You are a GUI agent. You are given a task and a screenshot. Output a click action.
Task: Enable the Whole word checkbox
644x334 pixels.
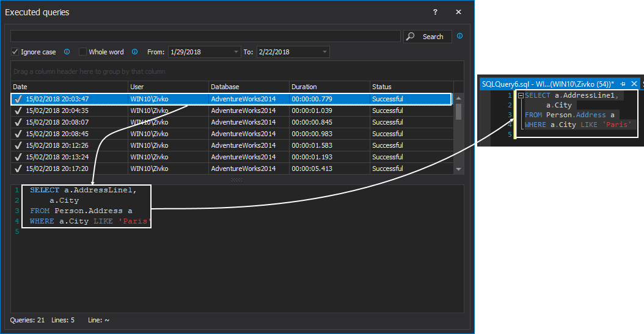83,52
